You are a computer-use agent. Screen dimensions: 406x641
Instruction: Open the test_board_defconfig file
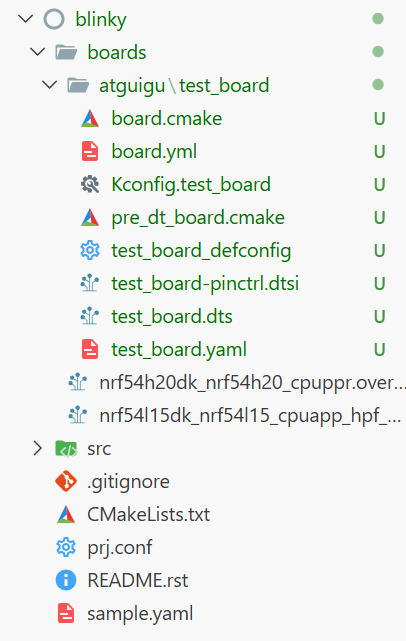[201, 251]
